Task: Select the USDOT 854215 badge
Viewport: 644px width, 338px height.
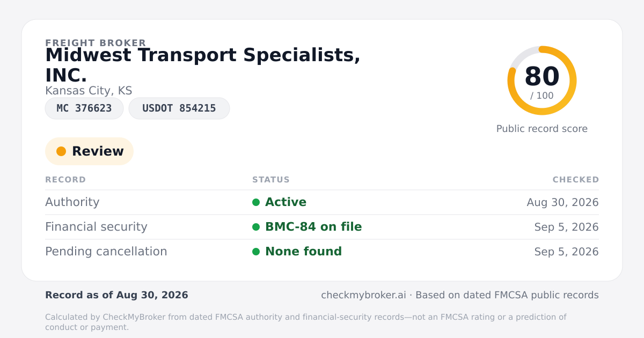Action: click(179, 108)
